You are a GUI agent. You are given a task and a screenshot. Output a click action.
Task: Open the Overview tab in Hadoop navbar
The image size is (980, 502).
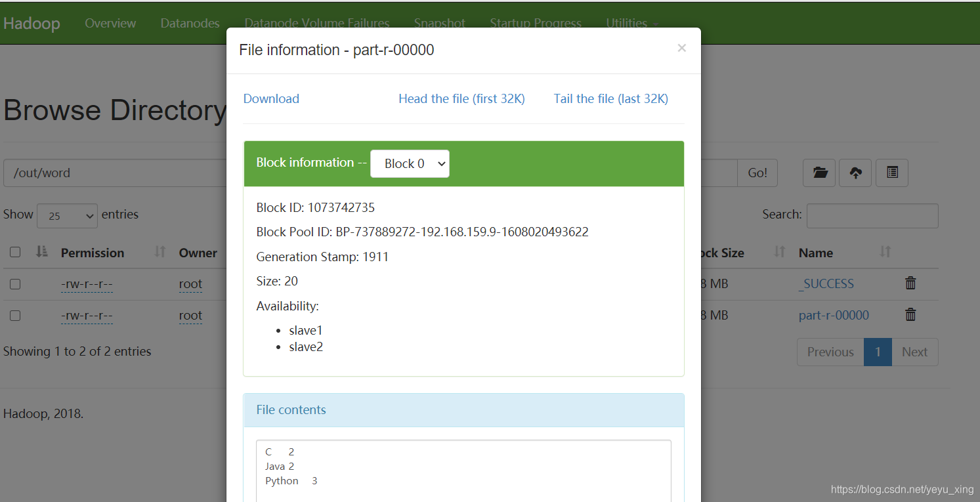[110, 23]
